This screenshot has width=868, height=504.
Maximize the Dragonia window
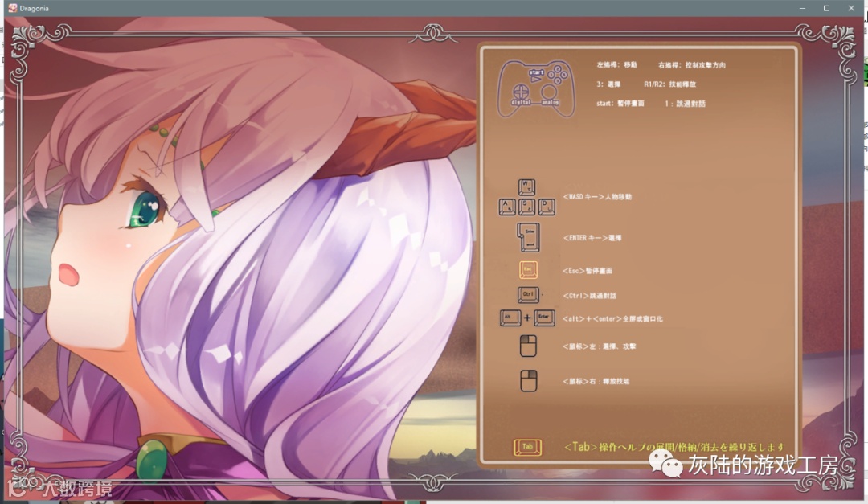click(x=826, y=8)
